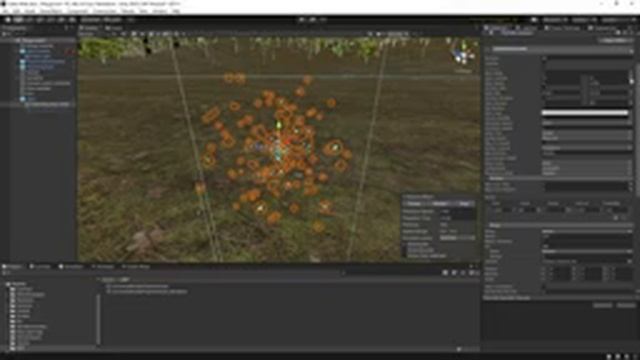Screen dimensions: 640x360
Task: Click the Open Editor button in Inspector
Action: point(615,41)
